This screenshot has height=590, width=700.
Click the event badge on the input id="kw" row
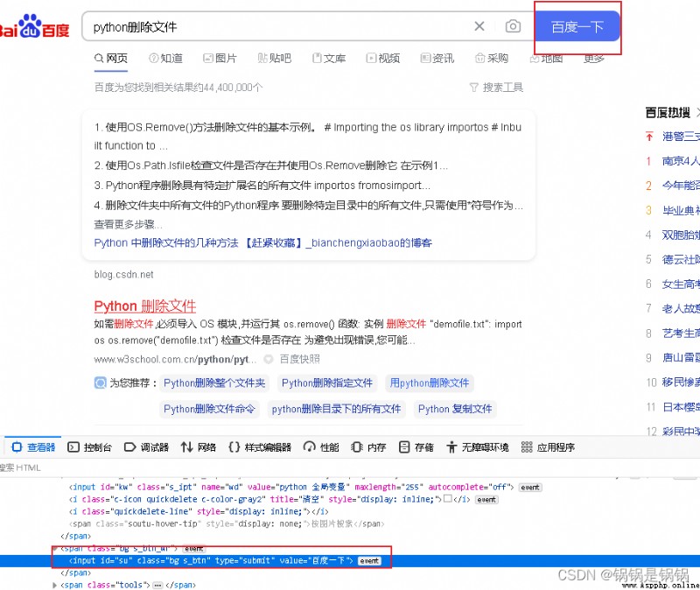pos(530,488)
